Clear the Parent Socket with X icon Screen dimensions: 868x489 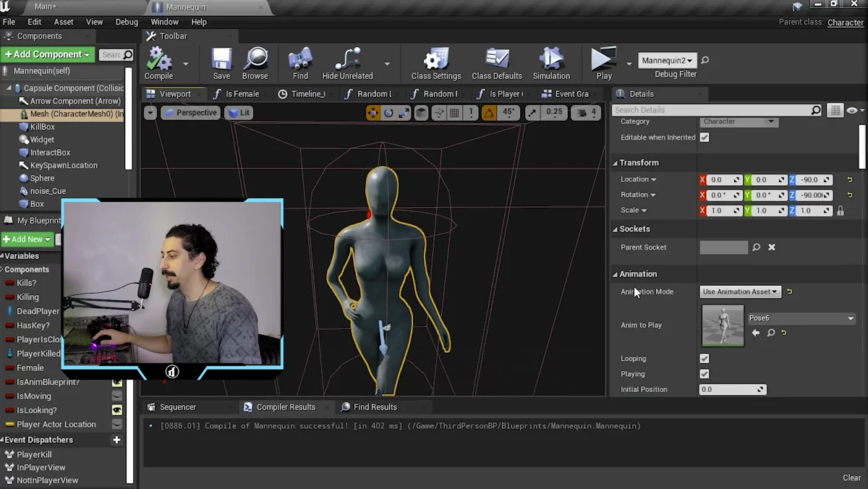(x=772, y=247)
